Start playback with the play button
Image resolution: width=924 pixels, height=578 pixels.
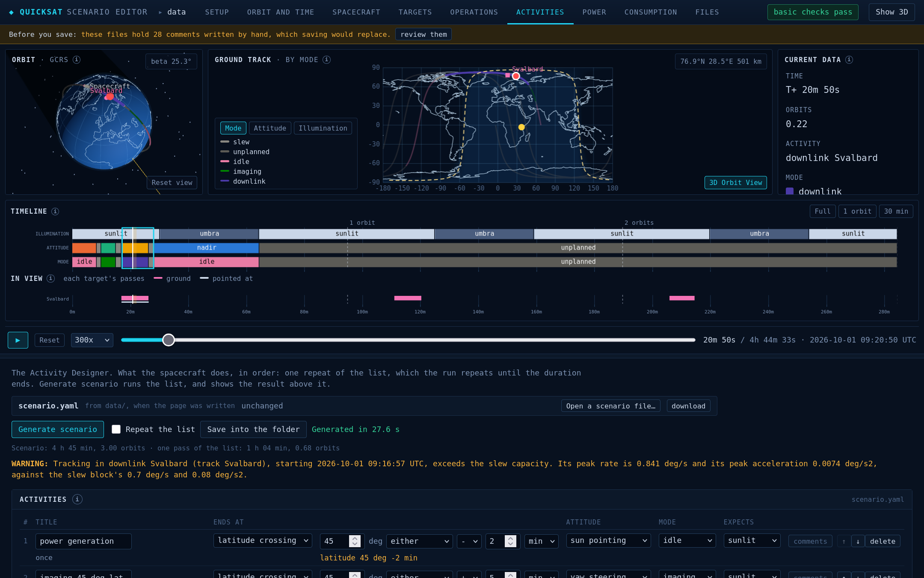pyautogui.click(x=18, y=340)
